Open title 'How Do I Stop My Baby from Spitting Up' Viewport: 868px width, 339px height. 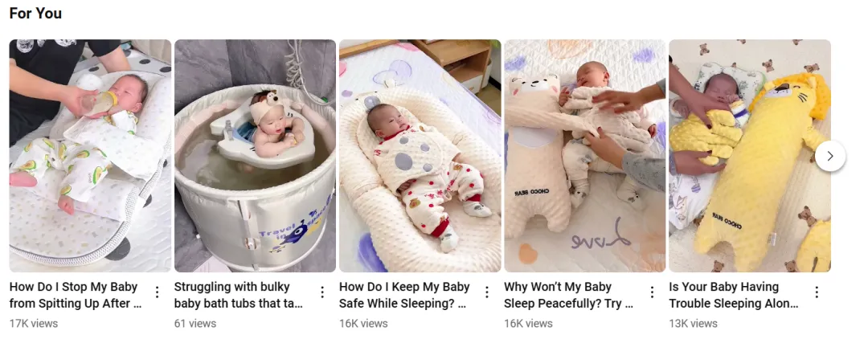coord(76,296)
